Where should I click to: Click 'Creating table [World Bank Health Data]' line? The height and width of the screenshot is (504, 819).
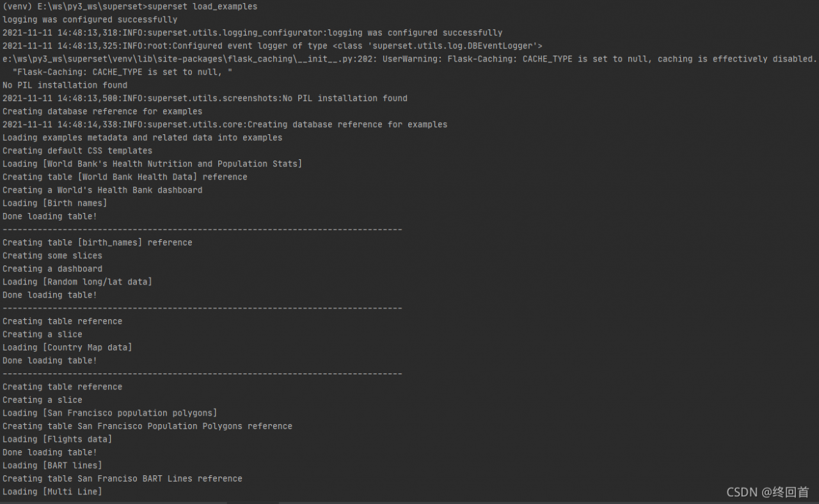125,177
